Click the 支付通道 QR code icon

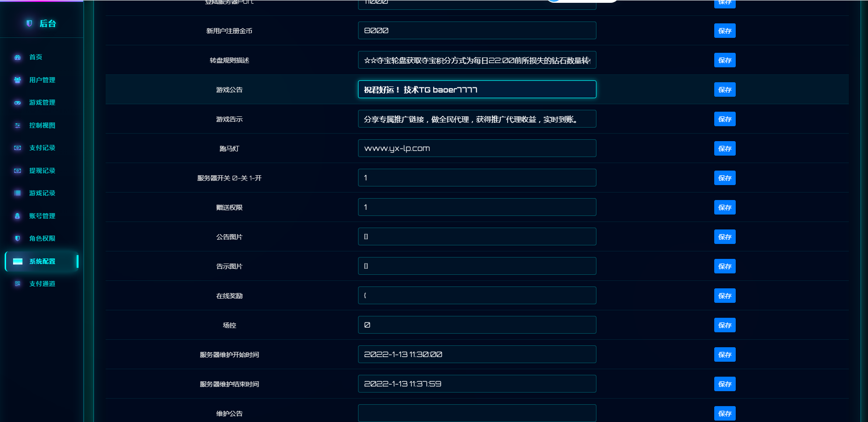pos(17,284)
